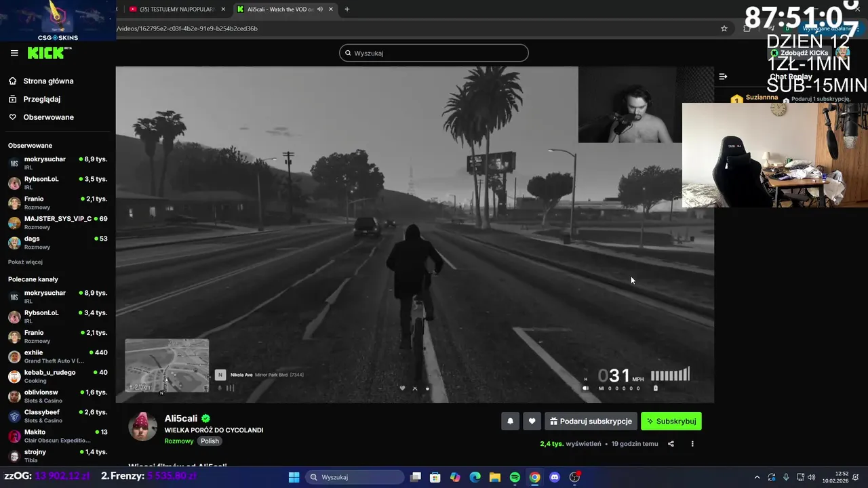The height and width of the screenshot is (488, 868).
Task: Open kebab_u_rudego recommended channel
Action: point(58,376)
